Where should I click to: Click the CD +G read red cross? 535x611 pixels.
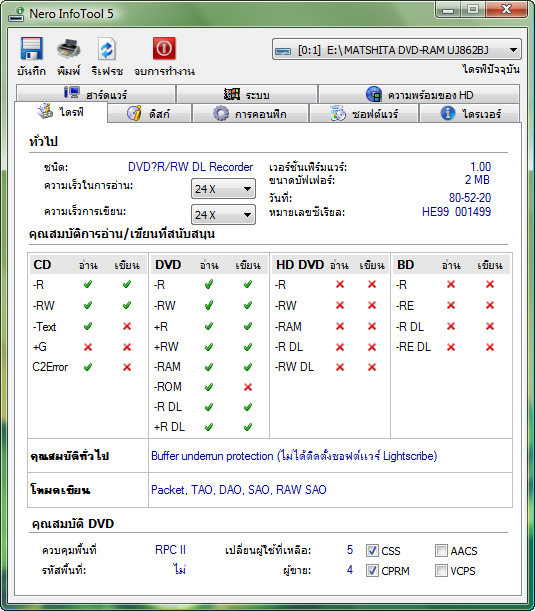[x=88, y=347]
